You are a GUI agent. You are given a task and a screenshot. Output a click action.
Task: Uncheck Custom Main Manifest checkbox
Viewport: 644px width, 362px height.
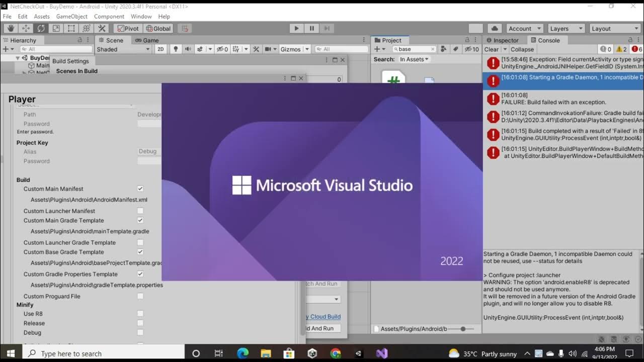140,189
